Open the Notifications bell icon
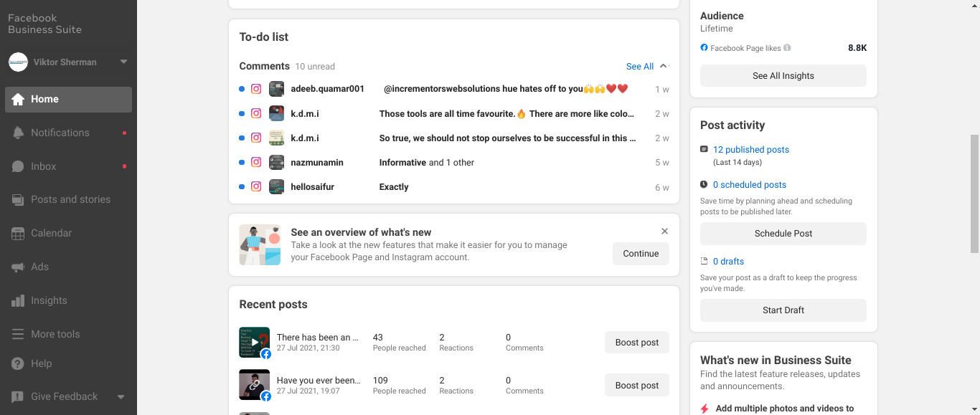 point(18,133)
